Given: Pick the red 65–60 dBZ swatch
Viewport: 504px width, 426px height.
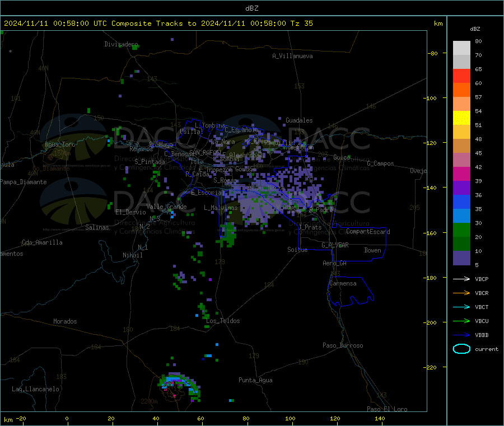Looking at the screenshot, I should [461, 76].
